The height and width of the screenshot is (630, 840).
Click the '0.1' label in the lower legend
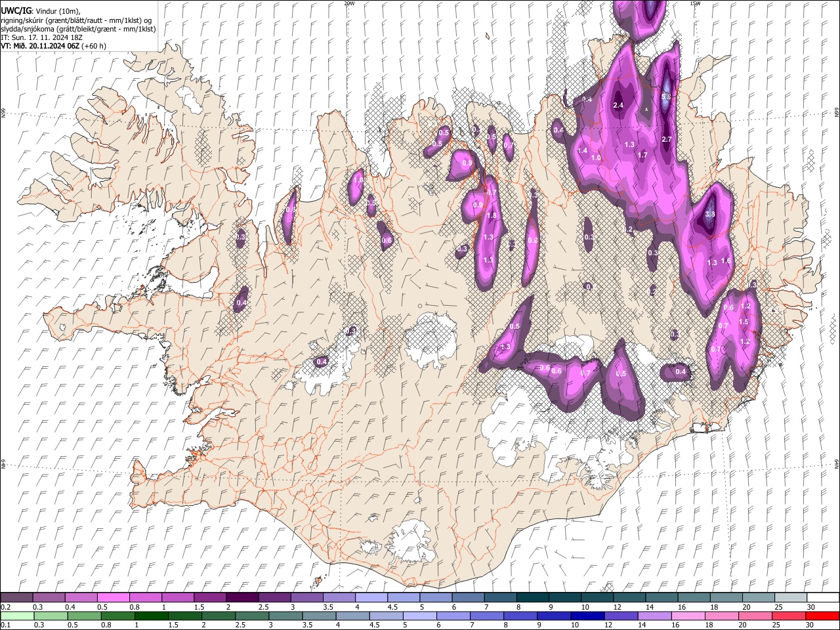point(5,625)
